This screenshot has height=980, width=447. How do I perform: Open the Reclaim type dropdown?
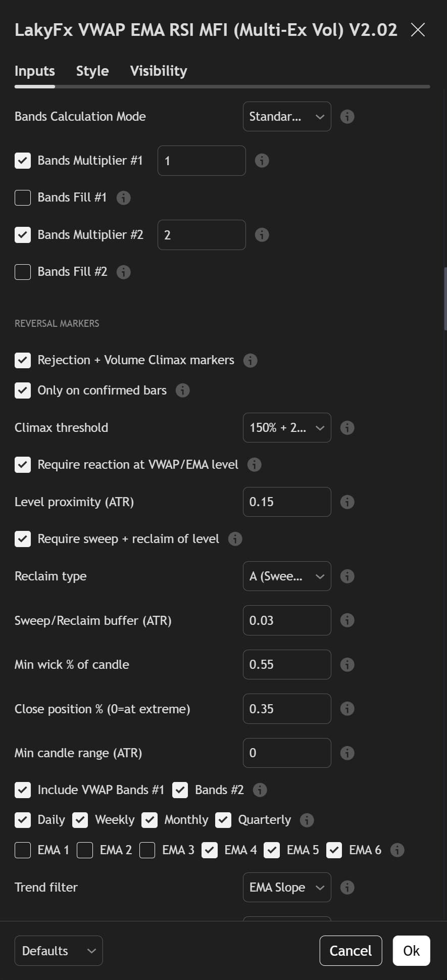coord(286,576)
